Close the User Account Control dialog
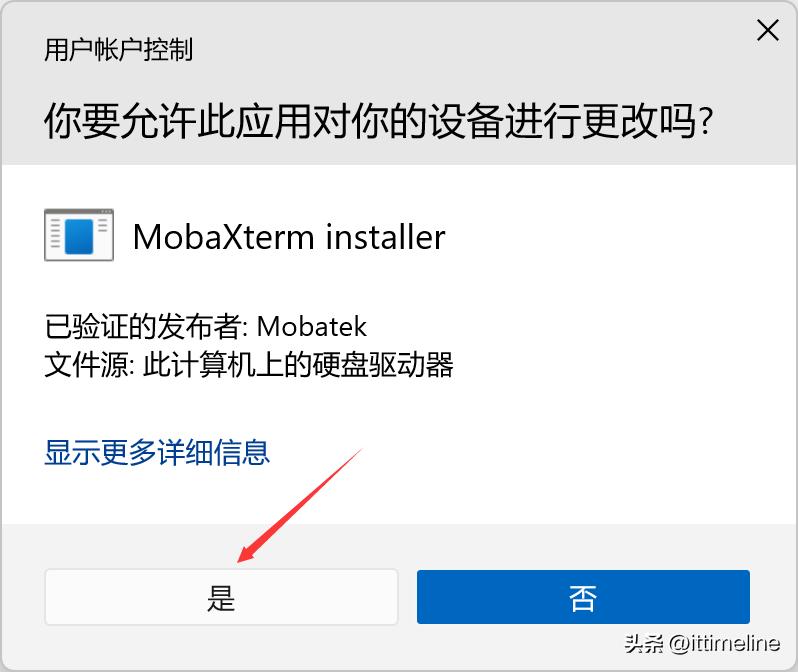 tap(767, 30)
